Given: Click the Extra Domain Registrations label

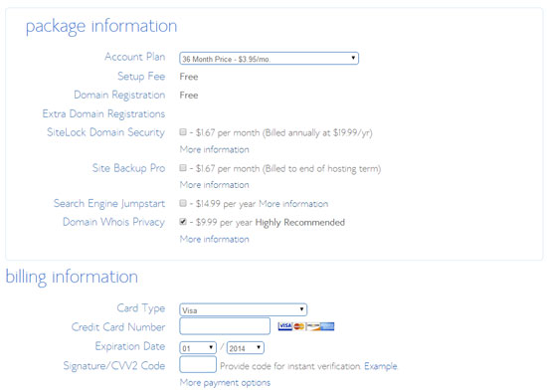Looking at the screenshot, I should click(103, 113).
